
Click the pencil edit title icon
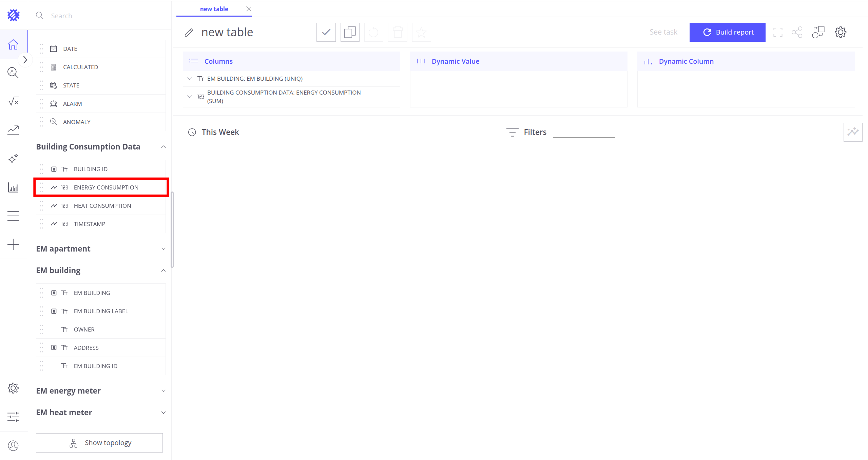(x=189, y=33)
